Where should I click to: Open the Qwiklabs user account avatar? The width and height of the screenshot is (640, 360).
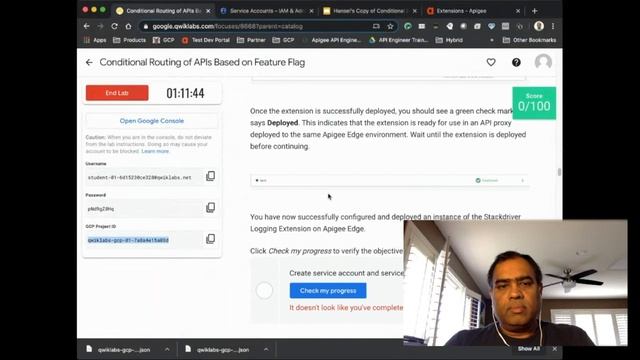543,62
